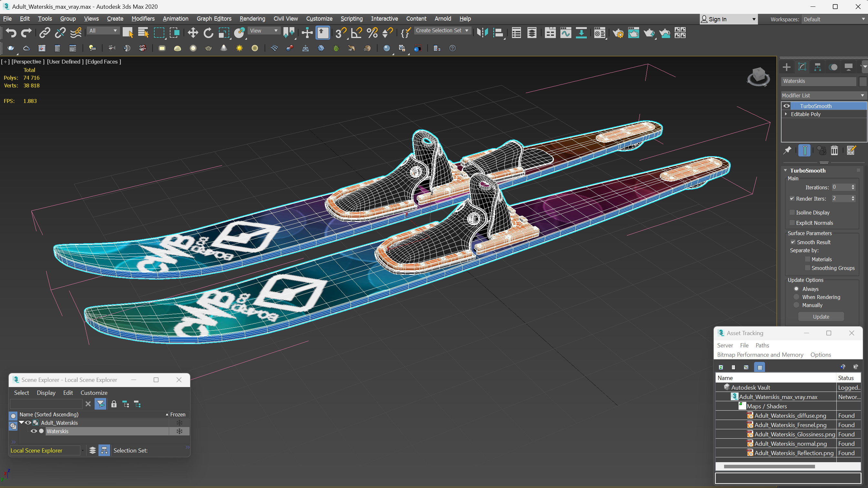Screen dimensions: 868x488
Task: Open Rendered Frame Window icon
Action: point(633,33)
